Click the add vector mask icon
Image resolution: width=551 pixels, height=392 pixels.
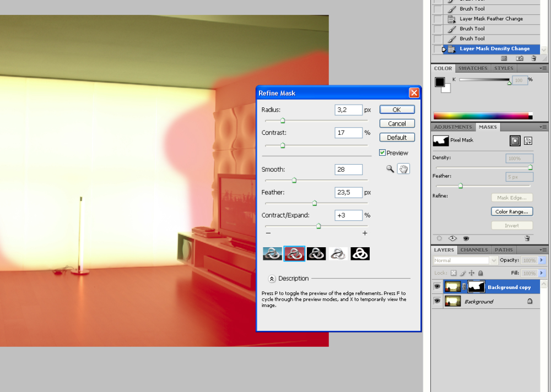point(528,140)
